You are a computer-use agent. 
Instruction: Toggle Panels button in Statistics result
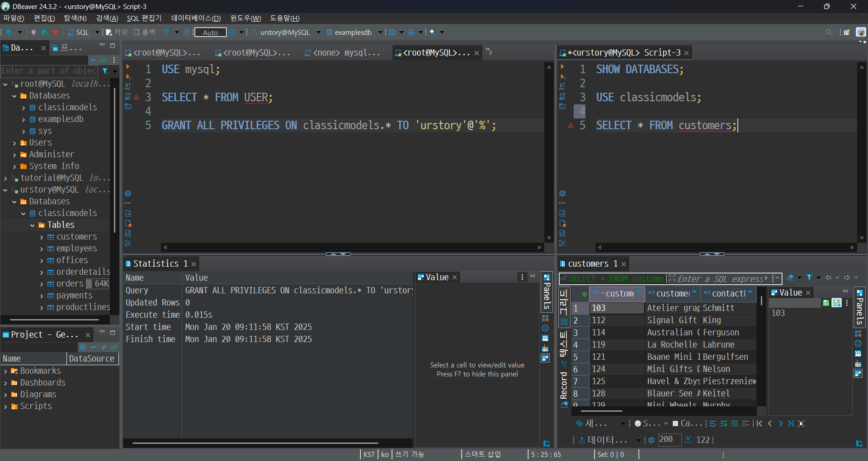(547, 292)
